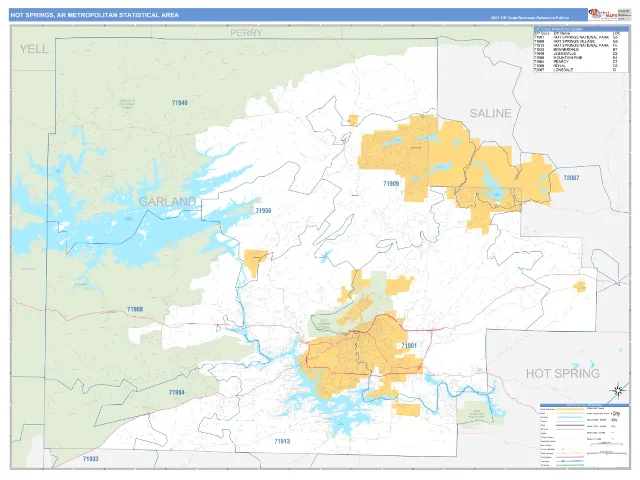Click the JESSIEVILLE row in ZIP index
Image resolution: width=640 pixels, height=480 pixels.
(x=581, y=53)
